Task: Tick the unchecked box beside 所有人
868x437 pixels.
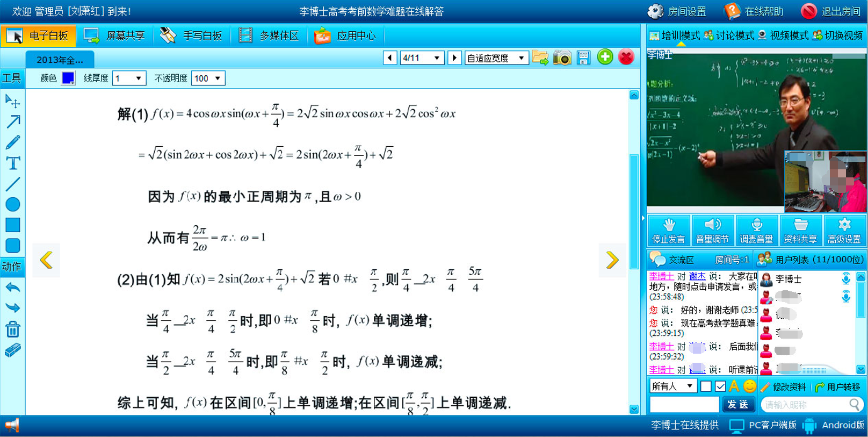Action: click(x=706, y=386)
